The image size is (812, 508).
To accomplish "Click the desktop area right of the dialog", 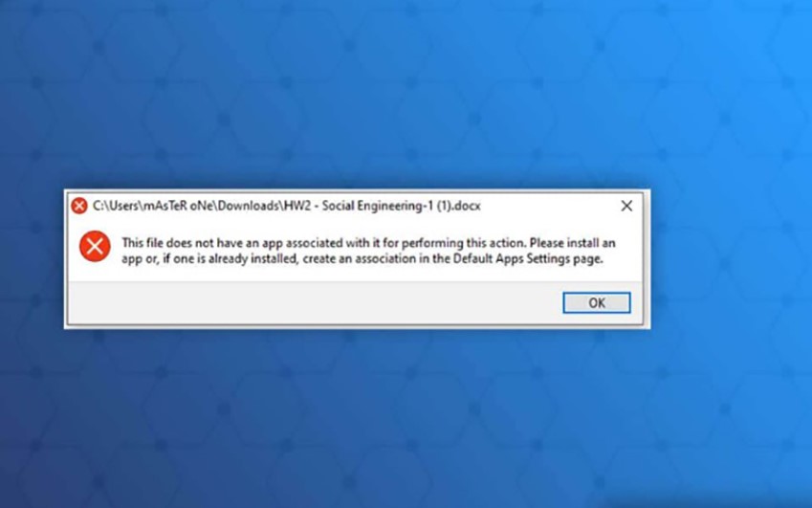I will (730, 259).
